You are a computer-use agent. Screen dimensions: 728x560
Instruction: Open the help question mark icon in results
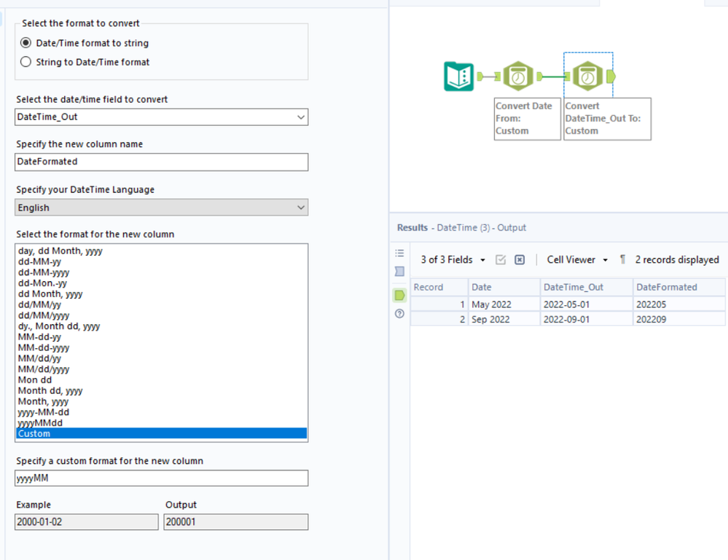pyautogui.click(x=399, y=314)
